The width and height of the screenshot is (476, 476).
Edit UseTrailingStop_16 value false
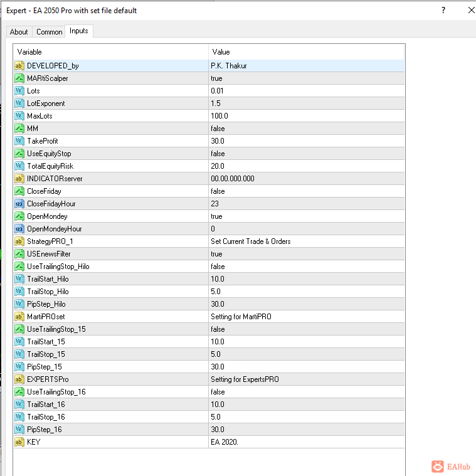[306, 392]
